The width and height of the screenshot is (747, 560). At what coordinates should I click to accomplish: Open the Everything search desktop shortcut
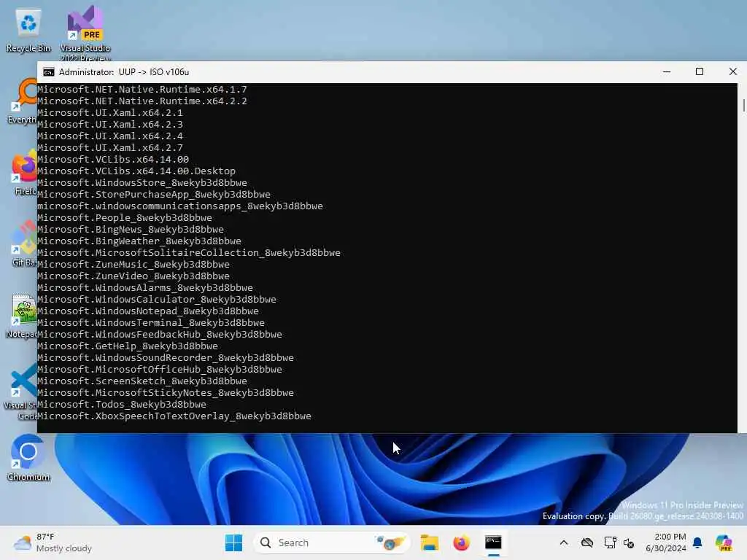click(23, 101)
